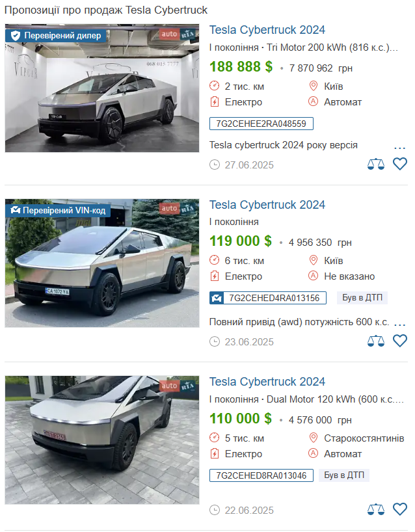
Task: Compare the 188 888 $ Cybertruck listing
Action: point(376,164)
